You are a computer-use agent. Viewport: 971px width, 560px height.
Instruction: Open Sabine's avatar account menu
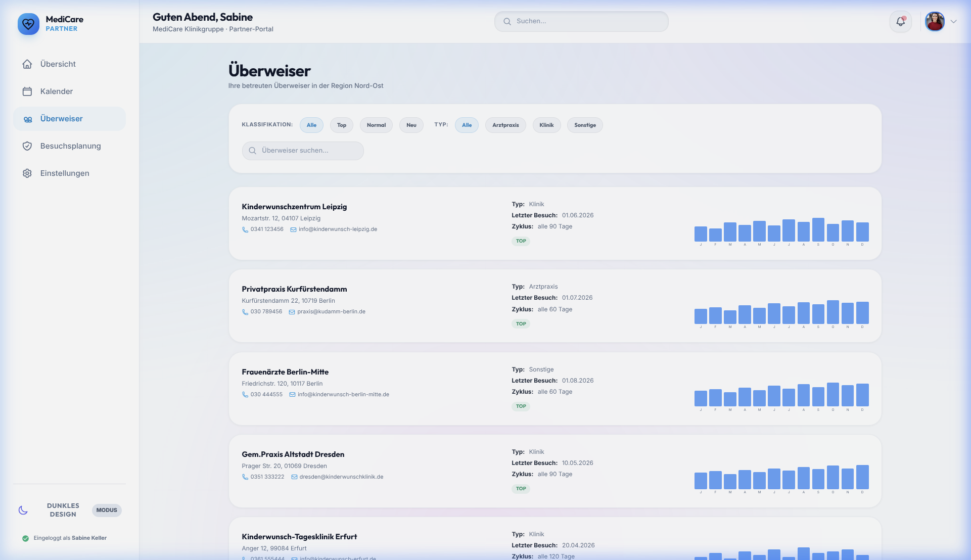click(x=935, y=22)
